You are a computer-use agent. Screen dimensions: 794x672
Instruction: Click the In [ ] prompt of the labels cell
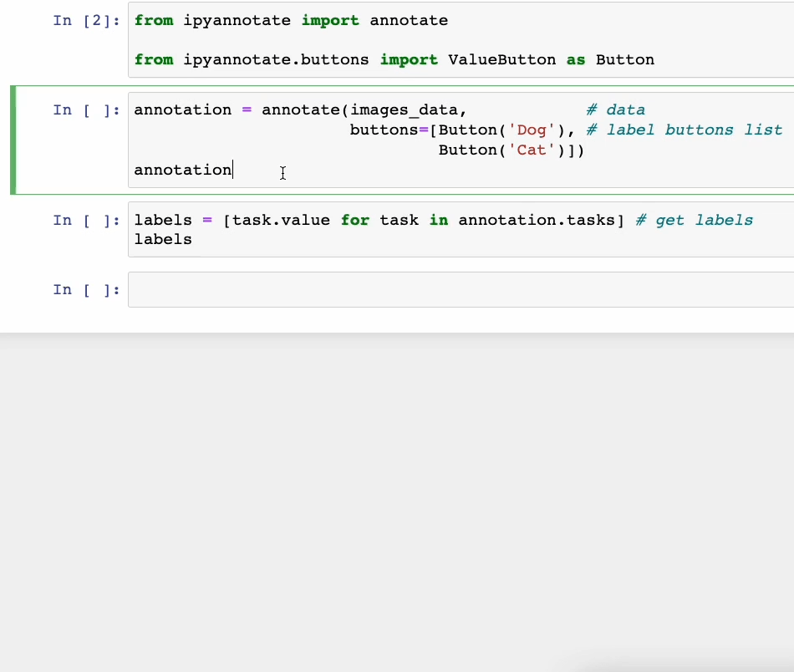[85, 220]
